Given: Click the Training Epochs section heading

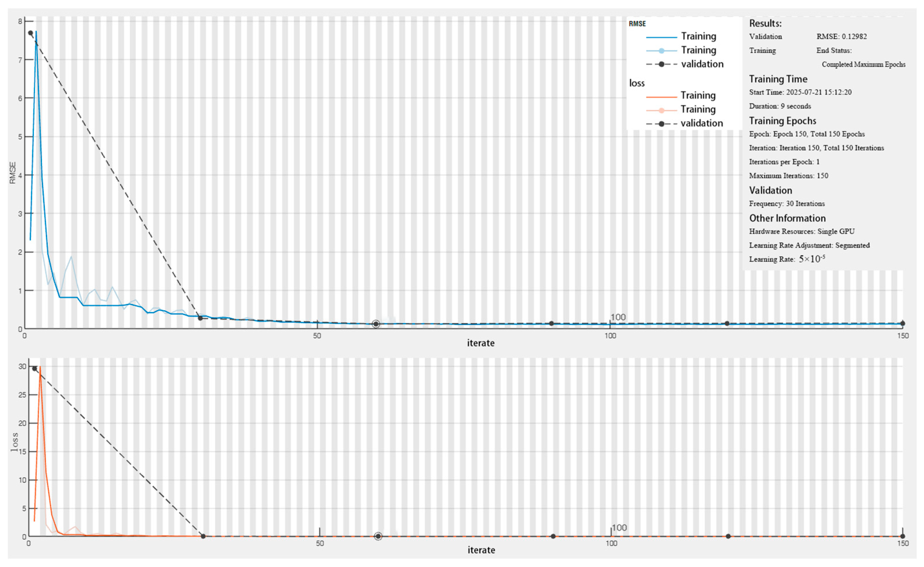Looking at the screenshot, I should 783,121.
